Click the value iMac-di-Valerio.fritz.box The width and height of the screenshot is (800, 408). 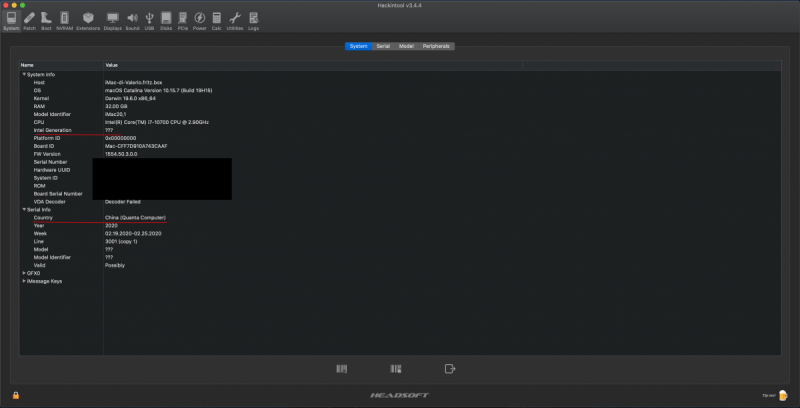134,82
